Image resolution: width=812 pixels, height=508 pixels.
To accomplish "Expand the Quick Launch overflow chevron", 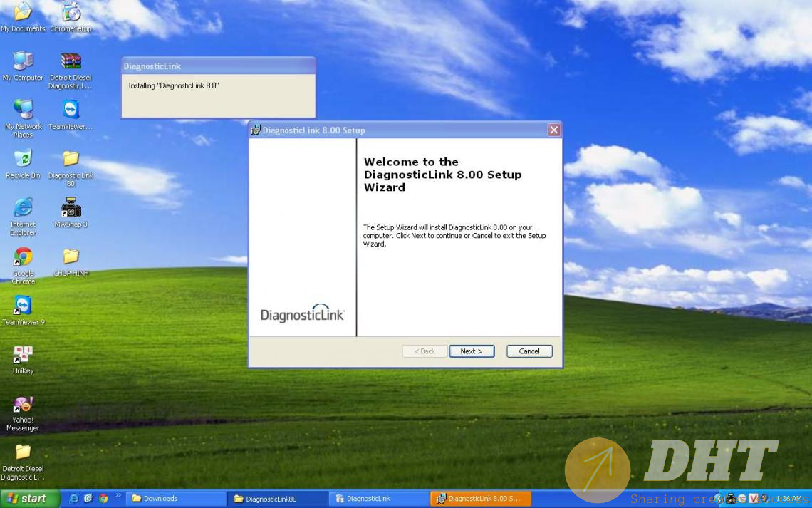I will (x=118, y=495).
